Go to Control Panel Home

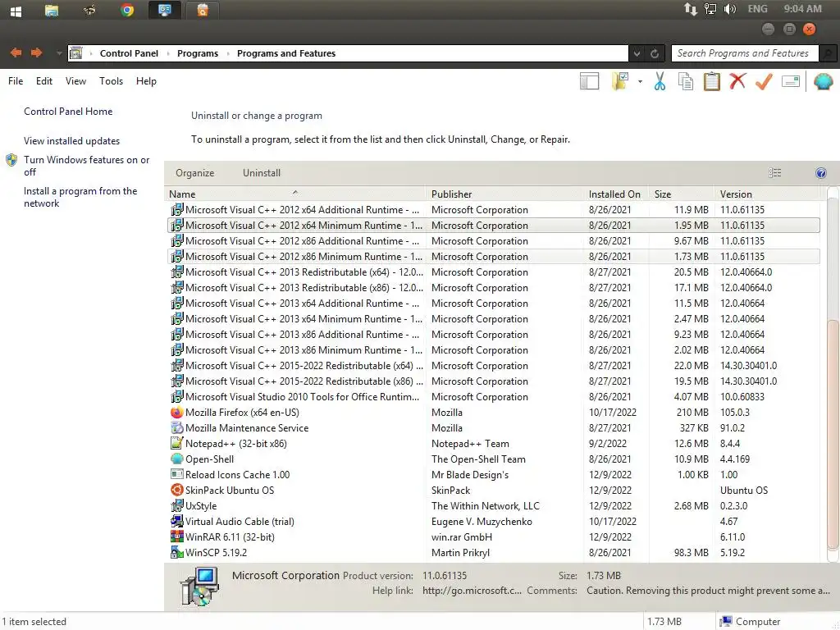[68, 112]
